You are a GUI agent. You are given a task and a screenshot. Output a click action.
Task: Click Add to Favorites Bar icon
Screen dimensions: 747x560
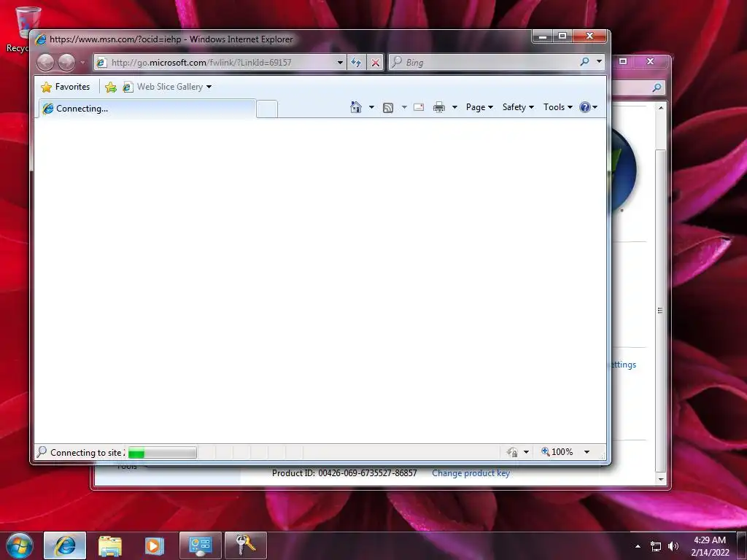coord(111,87)
